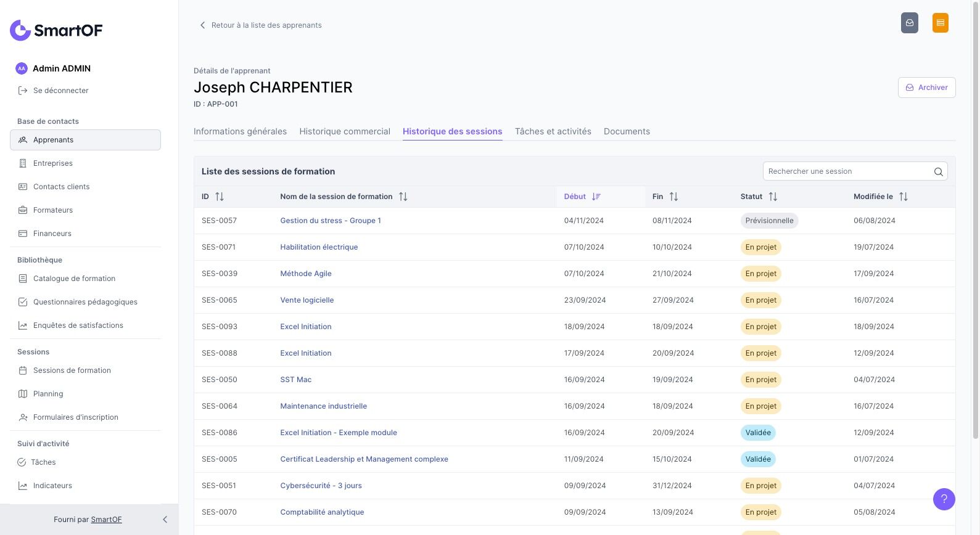Go to Entreprises in sidebar

pos(53,163)
